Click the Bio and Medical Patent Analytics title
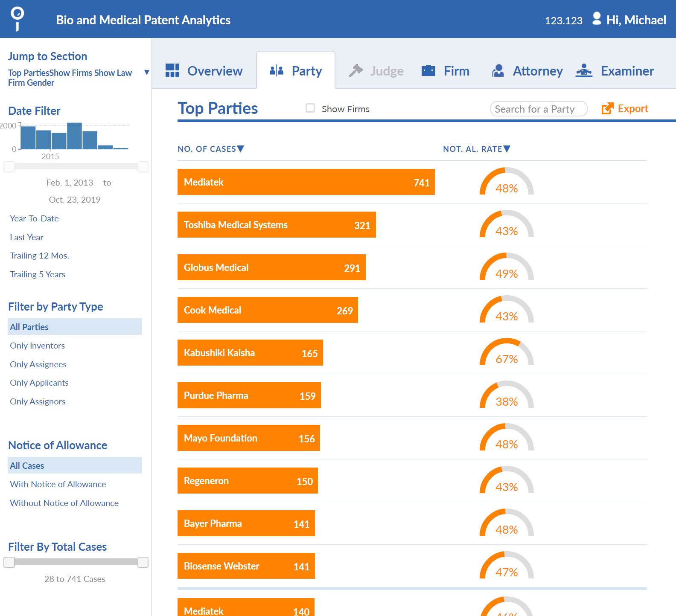The width and height of the screenshot is (676, 616). tap(143, 20)
